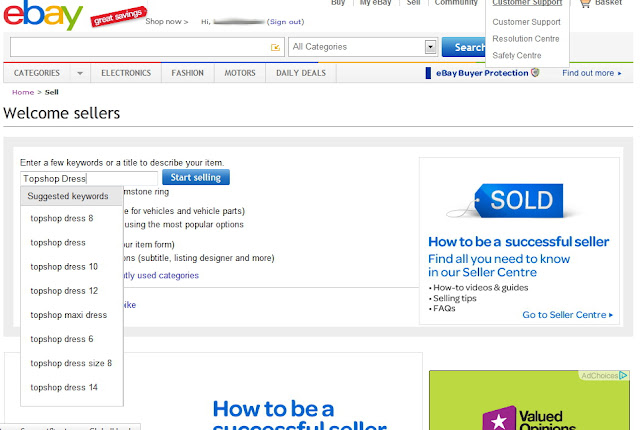Open the MOTORS tab
This screenshot has width=640, height=430.
pos(240,73)
